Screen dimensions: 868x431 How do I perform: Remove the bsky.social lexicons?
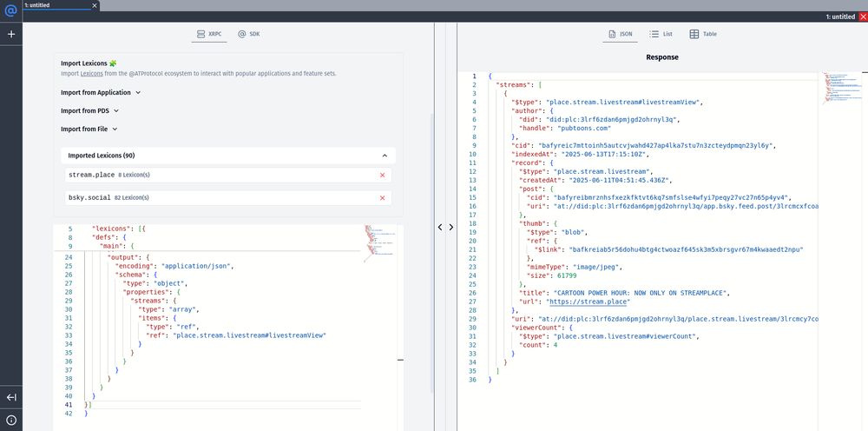point(382,198)
